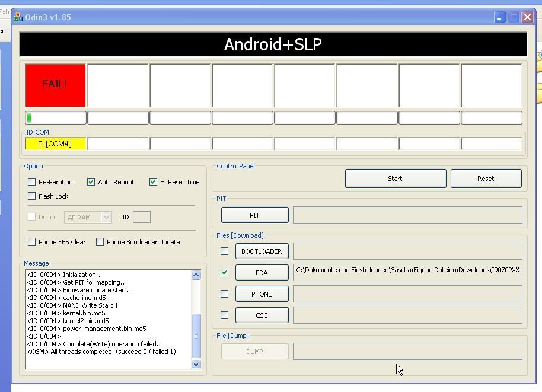Screen dimensions: 542x392
Task: Tick the checkbox beside CSC
Action: click(x=224, y=315)
